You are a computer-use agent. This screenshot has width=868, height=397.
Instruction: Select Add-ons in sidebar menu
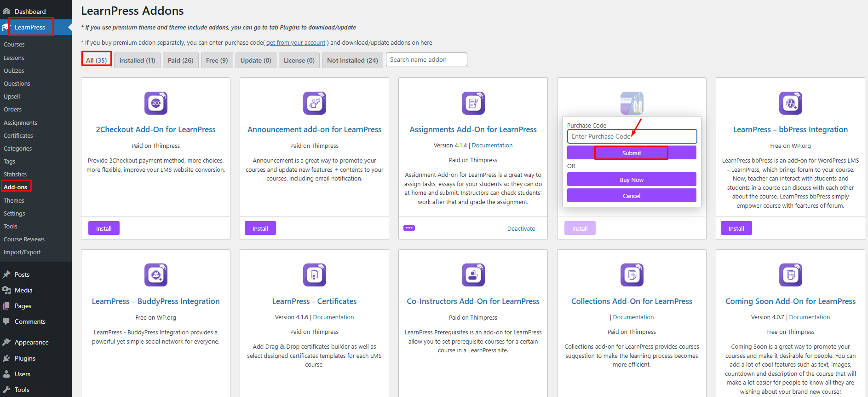(16, 187)
